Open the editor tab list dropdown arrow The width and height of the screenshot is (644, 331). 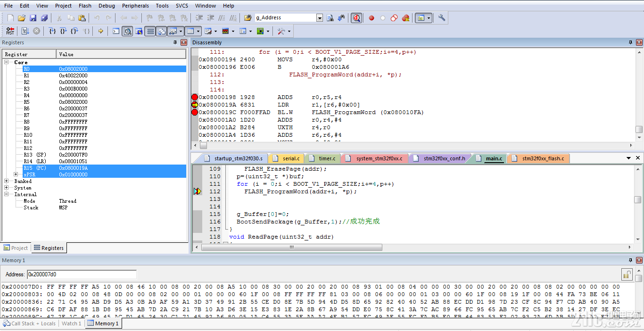click(628, 158)
